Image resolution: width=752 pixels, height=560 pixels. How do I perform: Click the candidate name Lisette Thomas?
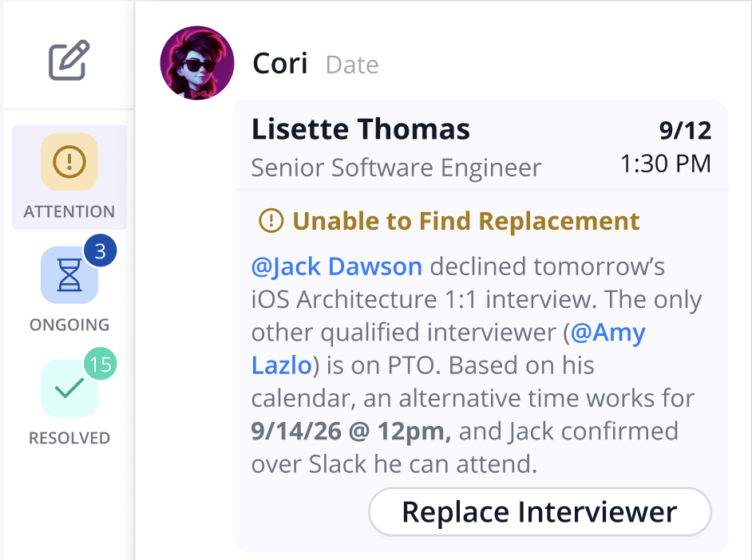361,129
